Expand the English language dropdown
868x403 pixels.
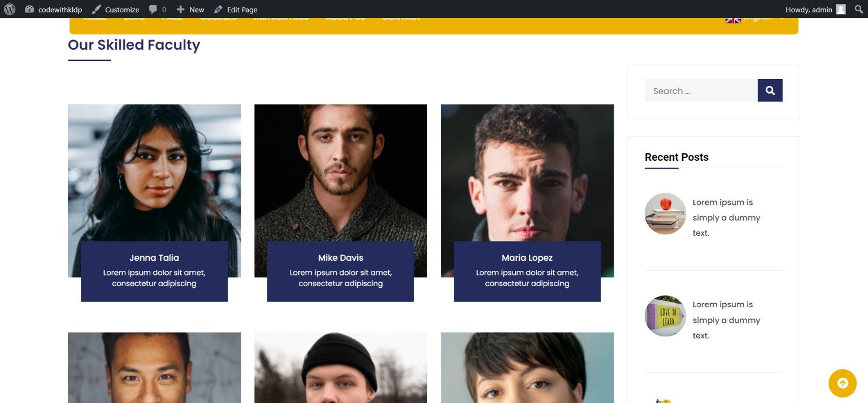(x=755, y=19)
